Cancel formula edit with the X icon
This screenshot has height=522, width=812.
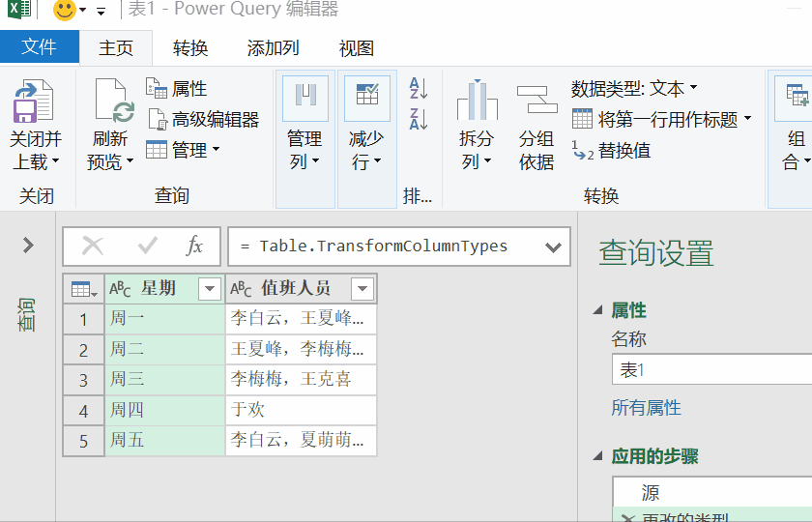(93, 246)
